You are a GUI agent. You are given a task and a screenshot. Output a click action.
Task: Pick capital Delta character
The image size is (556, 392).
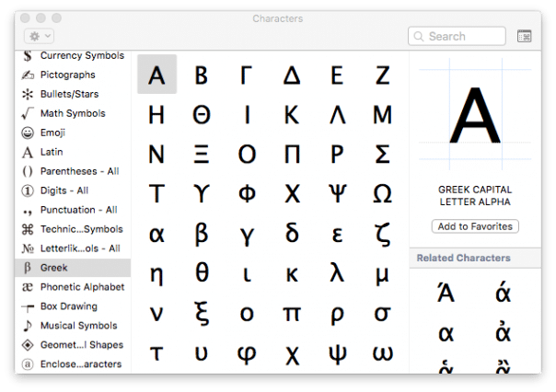(292, 75)
